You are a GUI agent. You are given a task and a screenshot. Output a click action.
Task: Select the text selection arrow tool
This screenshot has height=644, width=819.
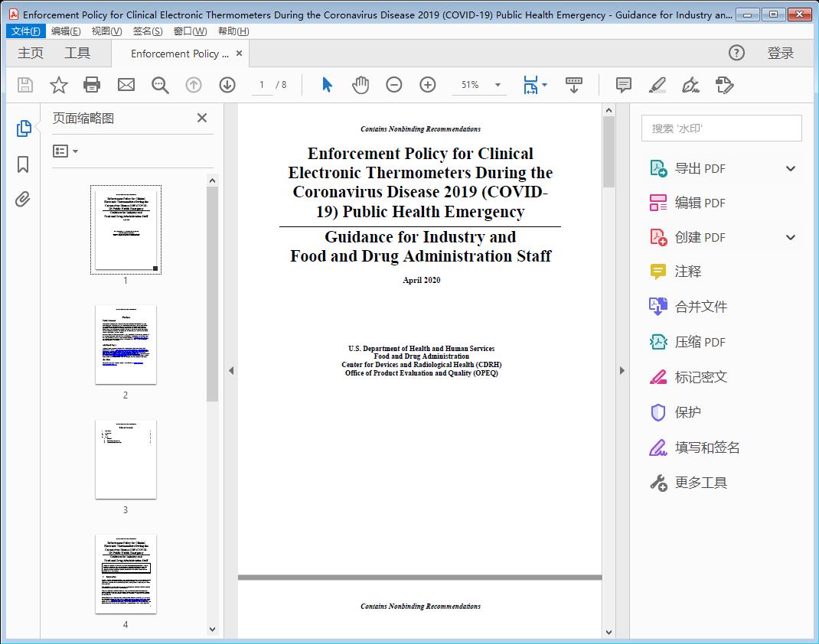(x=325, y=85)
